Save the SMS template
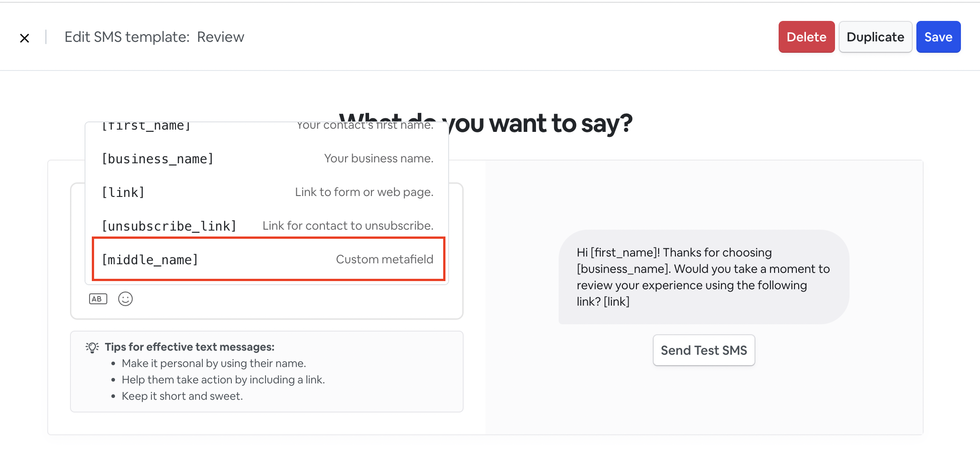 (x=938, y=37)
